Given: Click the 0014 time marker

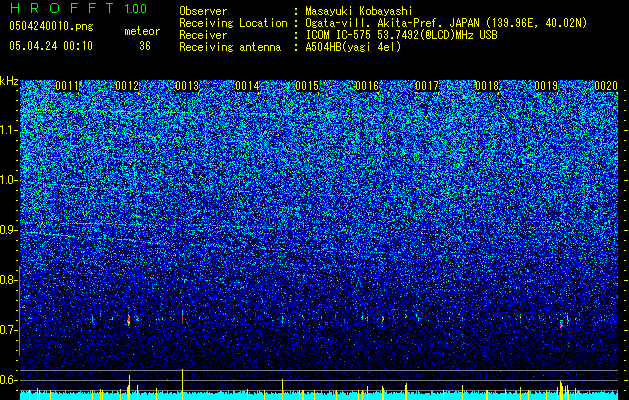Looking at the screenshot, I should tap(247, 86).
